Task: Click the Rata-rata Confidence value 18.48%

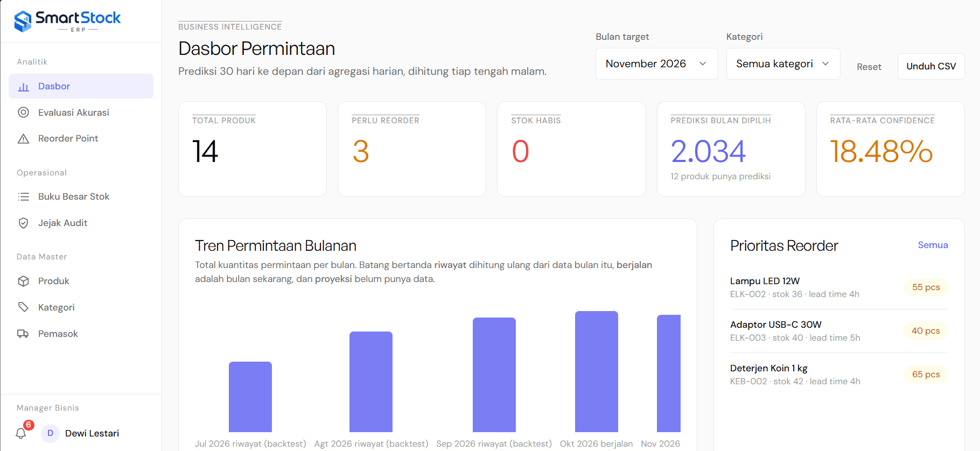Action: coord(881,151)
